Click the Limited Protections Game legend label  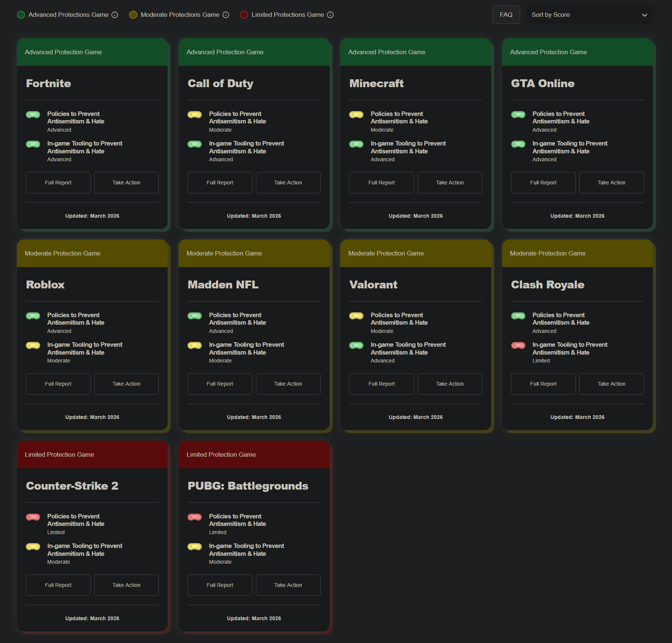click(x=288, y=15)
